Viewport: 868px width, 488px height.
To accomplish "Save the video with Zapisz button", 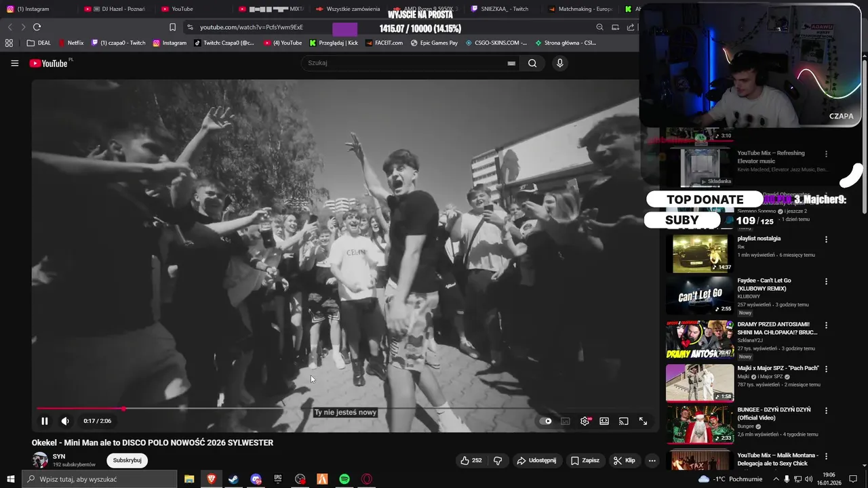I will coord(585,460).
